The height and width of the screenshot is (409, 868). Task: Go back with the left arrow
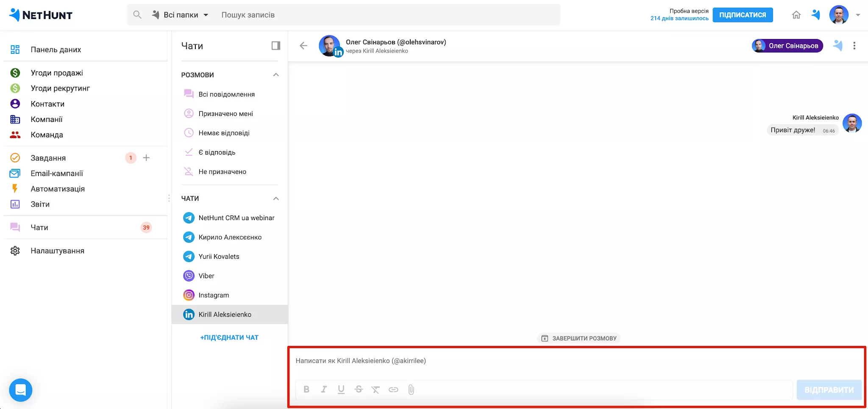click(303, 46)
